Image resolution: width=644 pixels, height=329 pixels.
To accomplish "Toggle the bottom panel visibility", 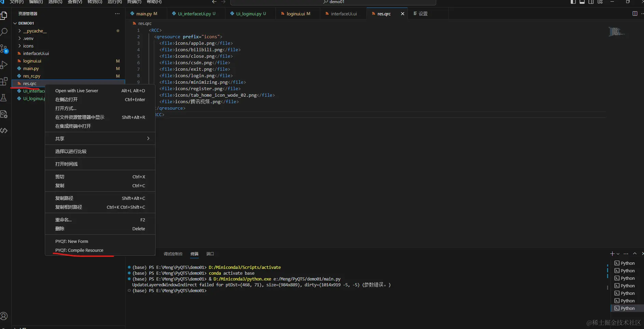I will [582, 2].
